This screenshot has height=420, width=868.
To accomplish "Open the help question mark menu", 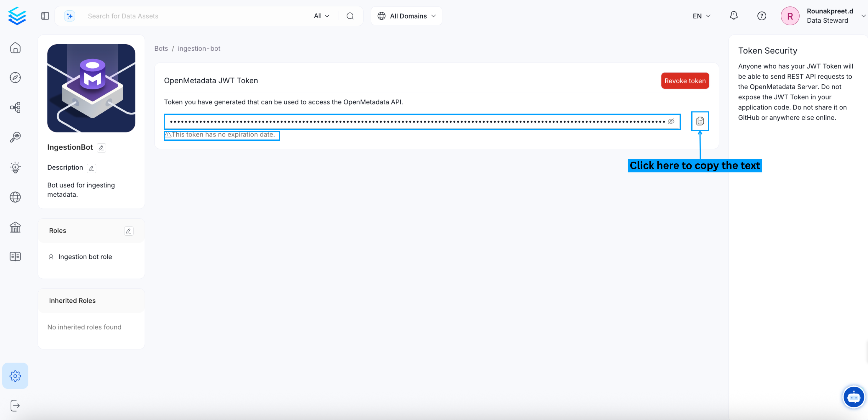I will (x=762, y=16).
